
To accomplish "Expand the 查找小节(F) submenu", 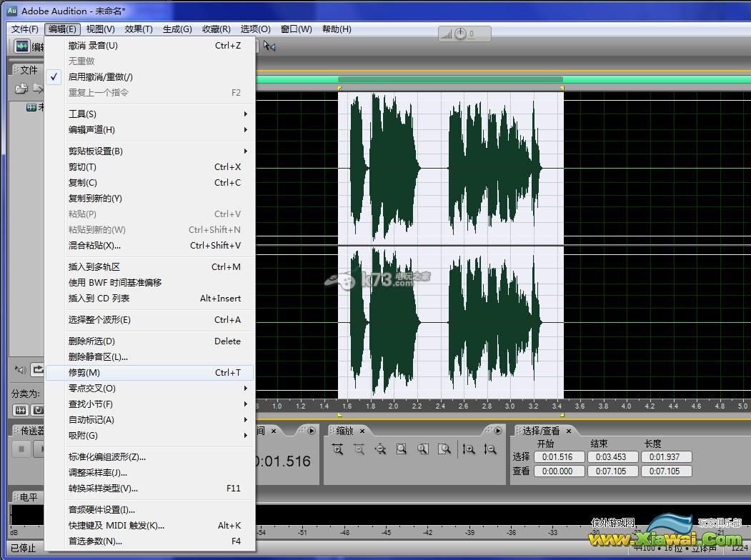I will click(x=149, y=404).
